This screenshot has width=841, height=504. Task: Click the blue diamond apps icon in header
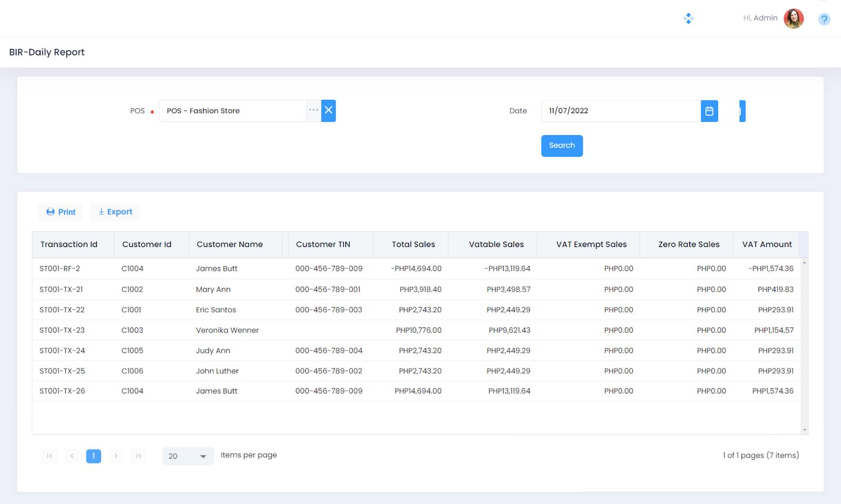(x=688, y=18)
